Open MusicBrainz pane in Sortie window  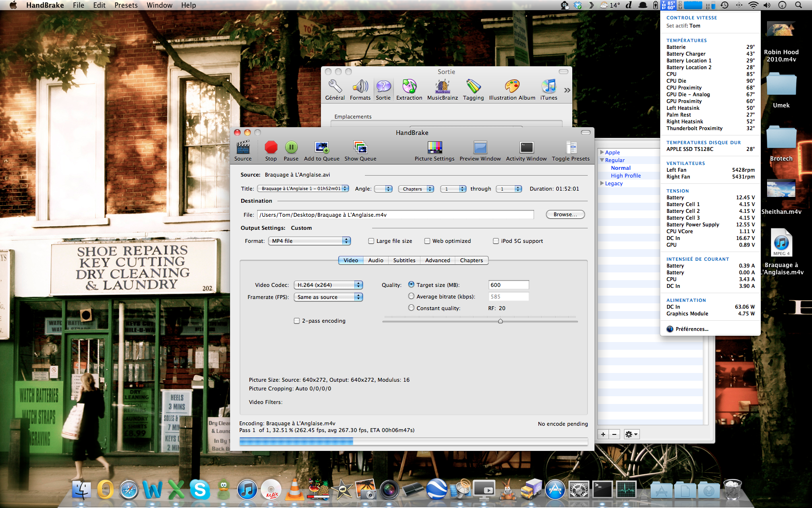(442, 90)
